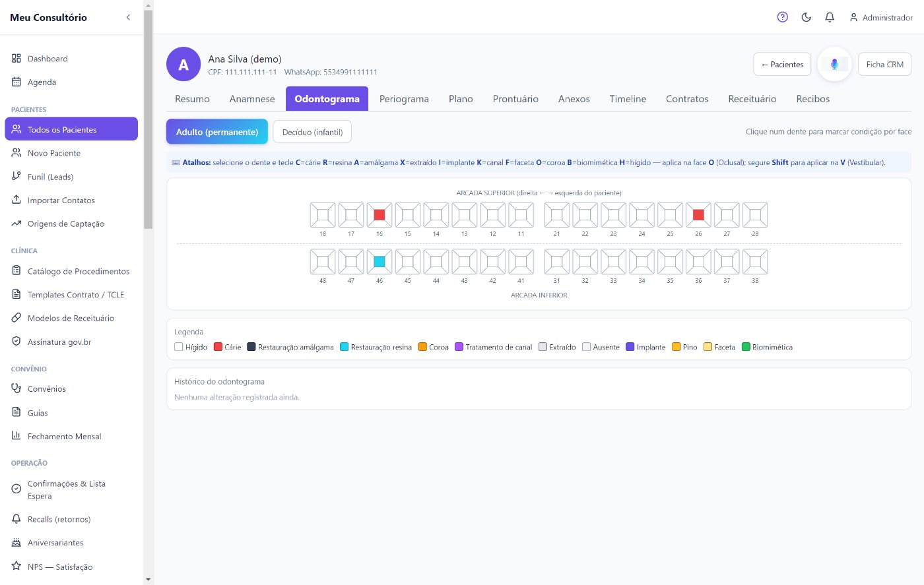Select tooth 28 in upper arch
The width and height of the screenshot is (924, 585).
[x=755, y=215]
